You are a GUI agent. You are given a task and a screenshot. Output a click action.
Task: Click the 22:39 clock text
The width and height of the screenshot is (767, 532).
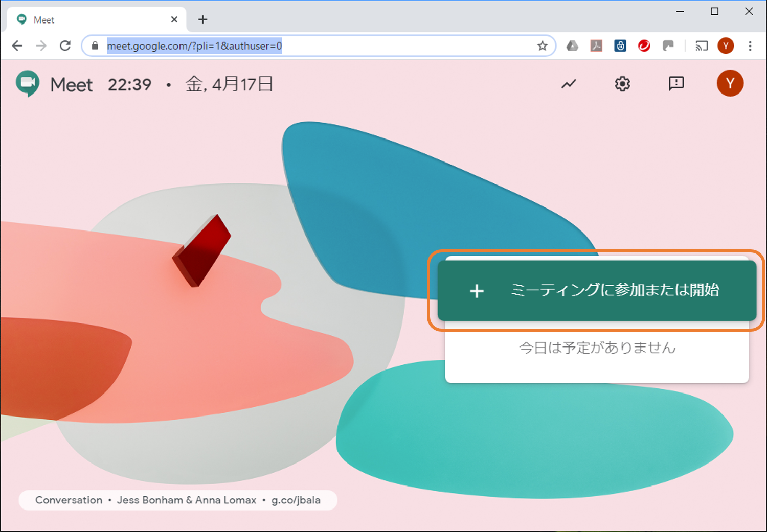tap(130, 84)
